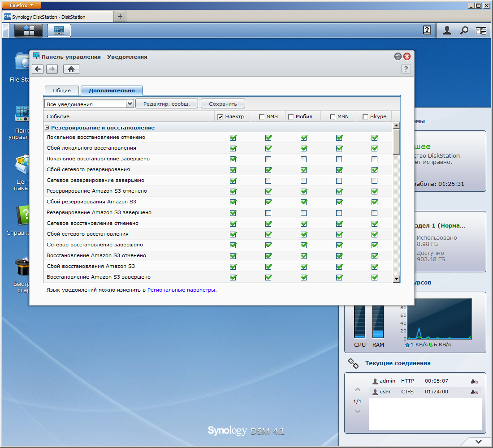Open the Все уведомления dropdown

(130, 103)
